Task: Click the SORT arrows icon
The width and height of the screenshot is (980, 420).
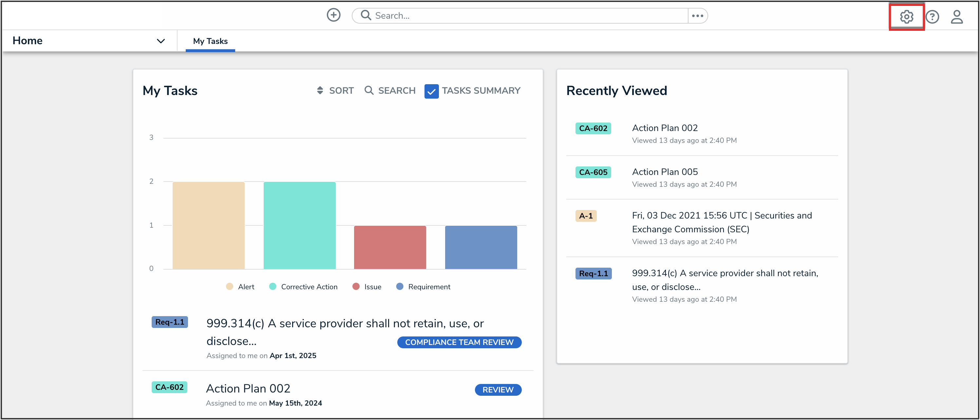Action: 320,90
